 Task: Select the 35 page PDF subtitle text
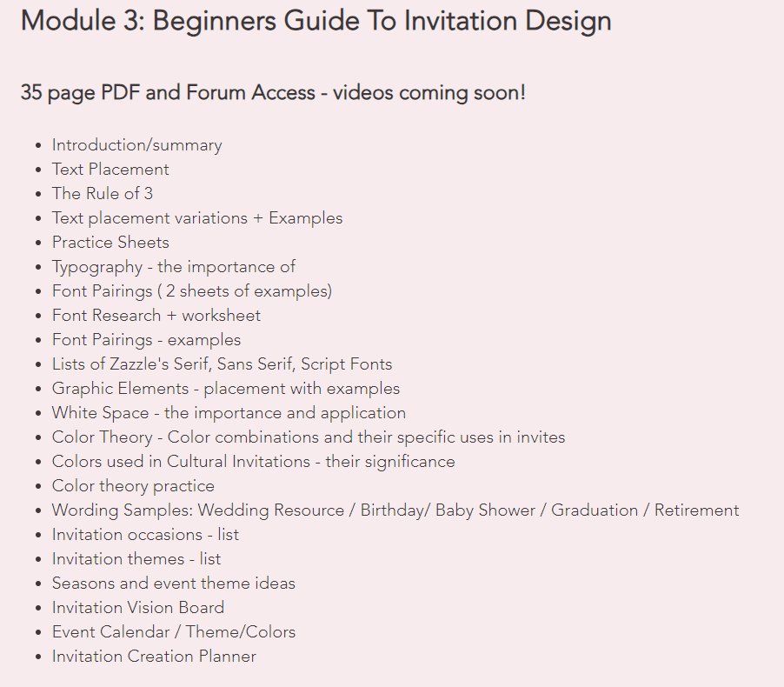point(273,93)
